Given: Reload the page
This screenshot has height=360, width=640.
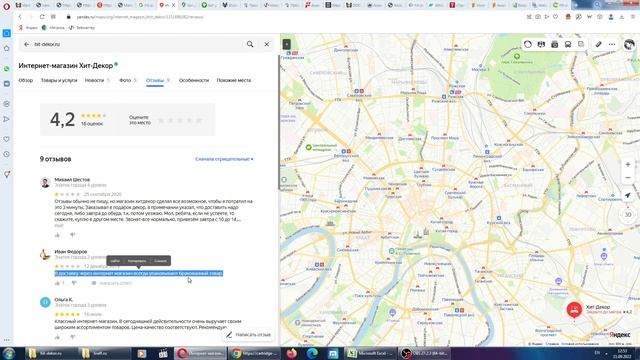Looking at the screenshot, I should [x=42, y=17].
